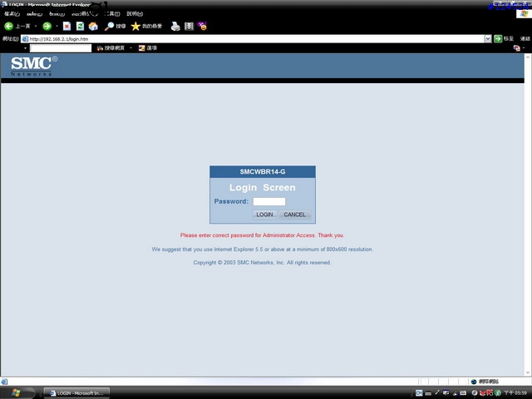The height and width of the screenshot is (399, 532).
Task: Click the round gray tray icon
Action: pyautogui.click(x=475, y=393)
